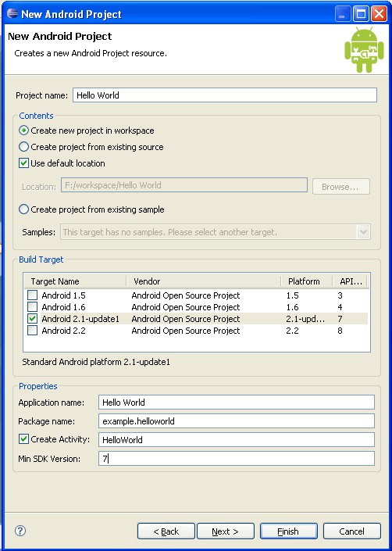
Task: Check the Android 2.2 build target
Action: (32, 331)
